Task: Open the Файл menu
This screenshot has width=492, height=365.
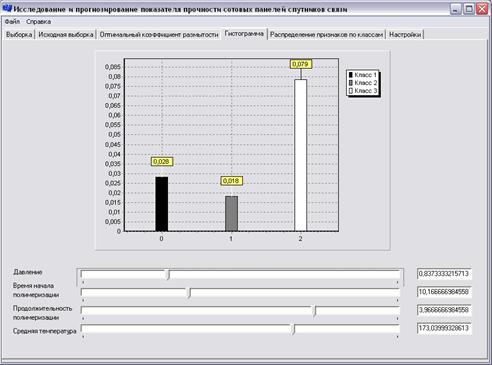Action: [x=12, y=22]
